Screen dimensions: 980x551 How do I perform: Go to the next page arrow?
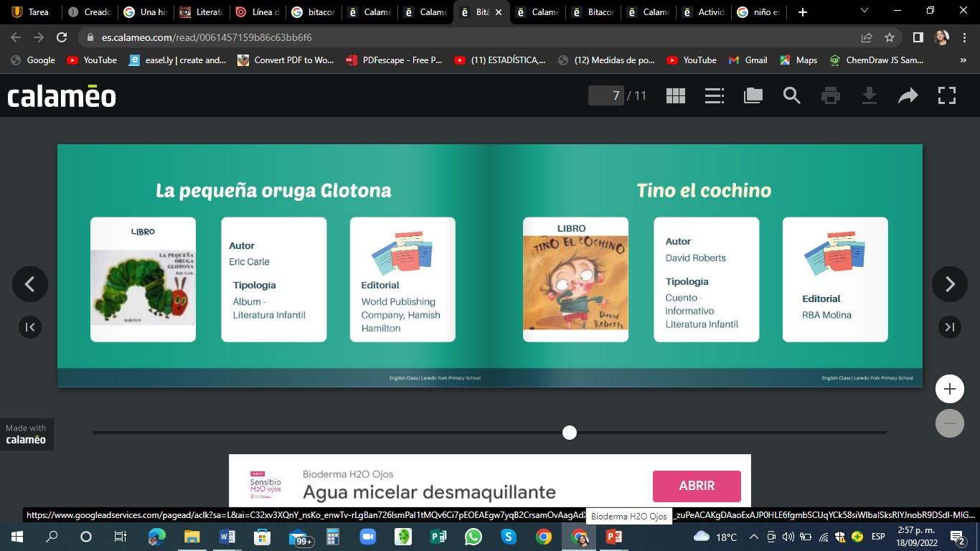point(950,284)
